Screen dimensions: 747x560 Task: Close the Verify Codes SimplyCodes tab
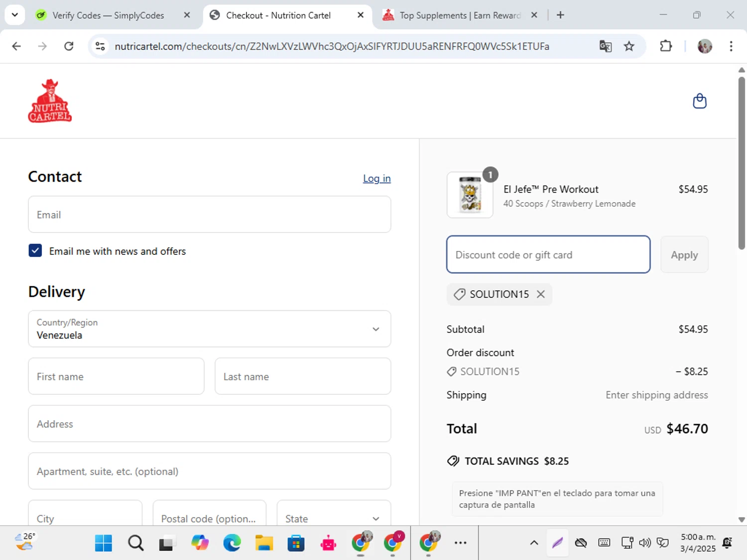[x=187, y=15]
